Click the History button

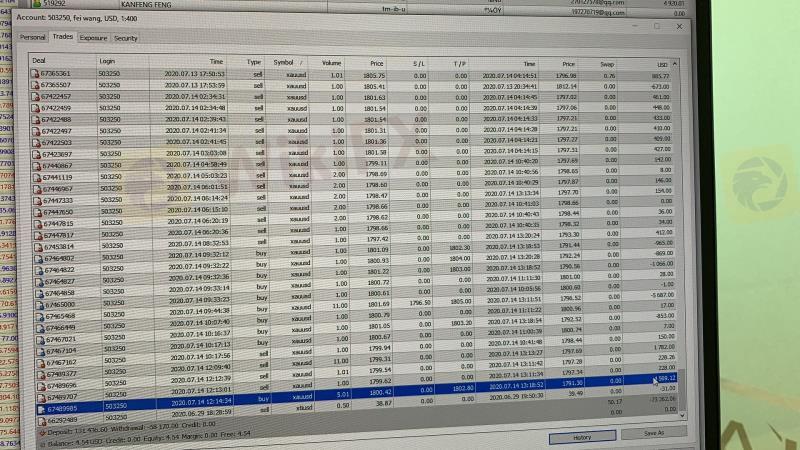tap(582, 437)
